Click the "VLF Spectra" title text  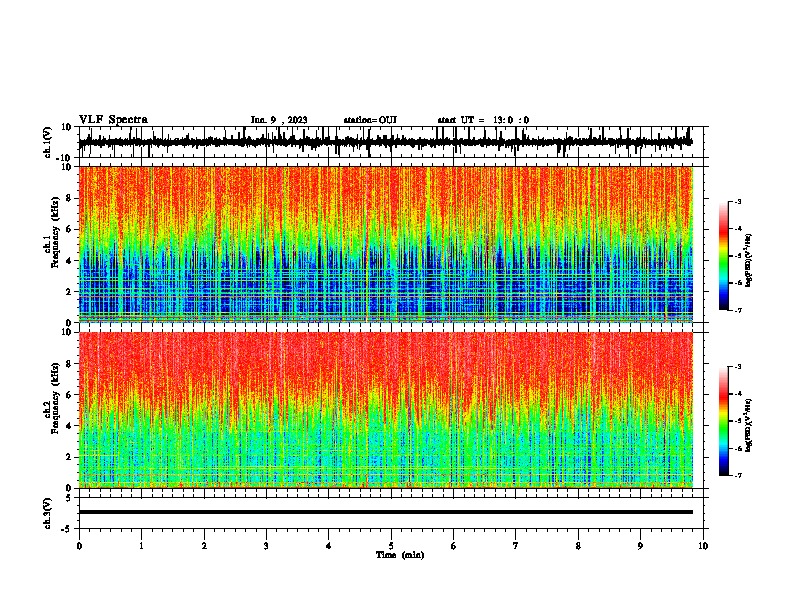pyautogui.click(x=113, y=120)
